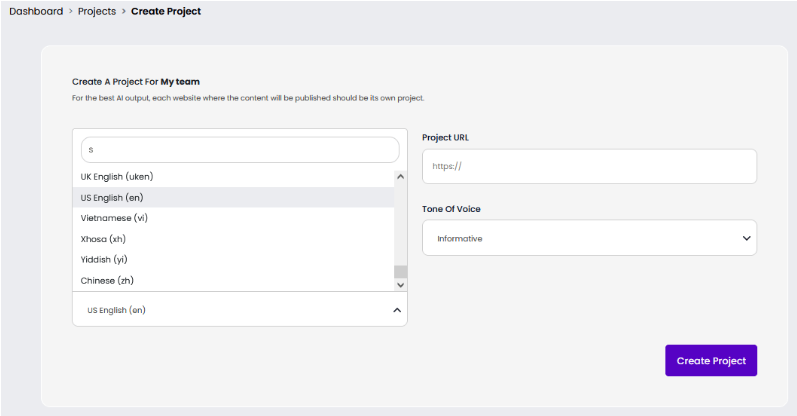Viewport: 797px width, 416px height.
Task: Click the language list scrollbar thumb
Action: click(x=401, y=271)
